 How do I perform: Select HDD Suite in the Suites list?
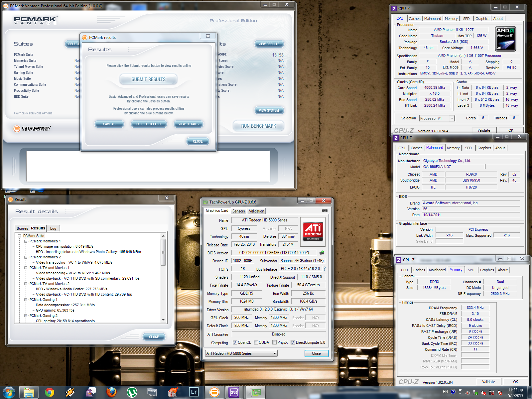tap(21, 96)
